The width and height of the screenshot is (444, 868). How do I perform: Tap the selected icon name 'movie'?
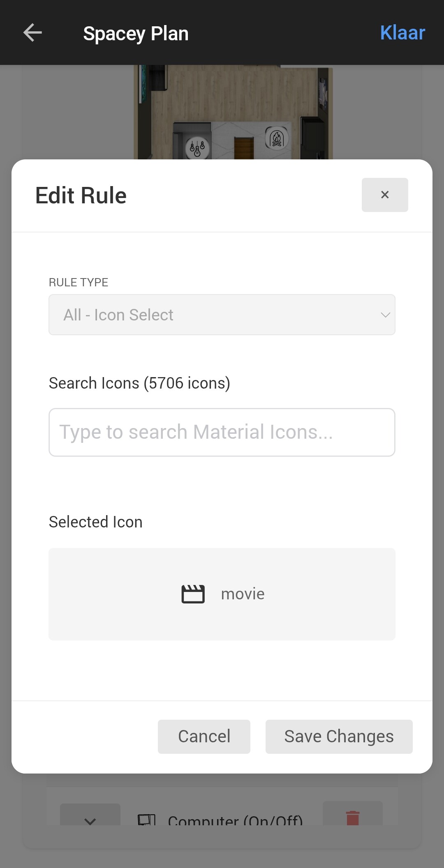[243, 594]
